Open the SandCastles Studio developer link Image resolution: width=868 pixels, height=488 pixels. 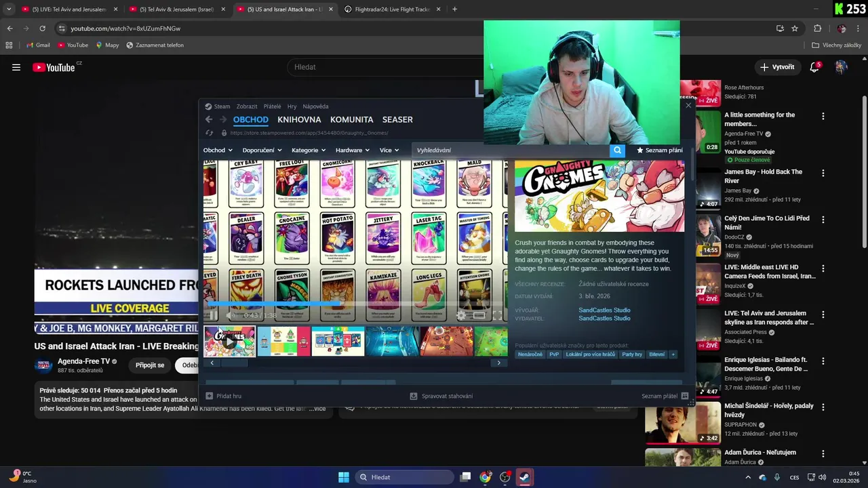click(x=604, y=310)
